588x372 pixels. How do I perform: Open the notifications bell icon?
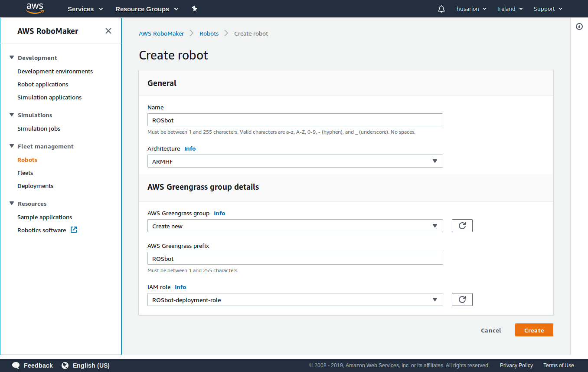(441, 9)
